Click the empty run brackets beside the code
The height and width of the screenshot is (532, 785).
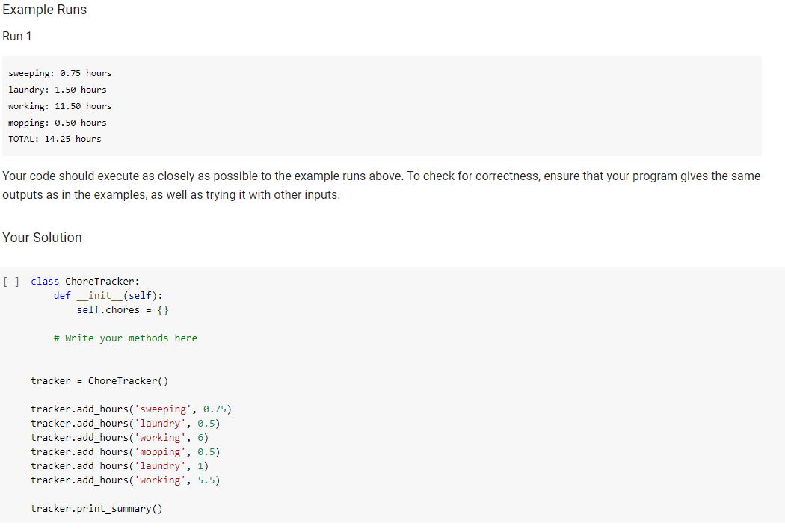pos(10,281)
